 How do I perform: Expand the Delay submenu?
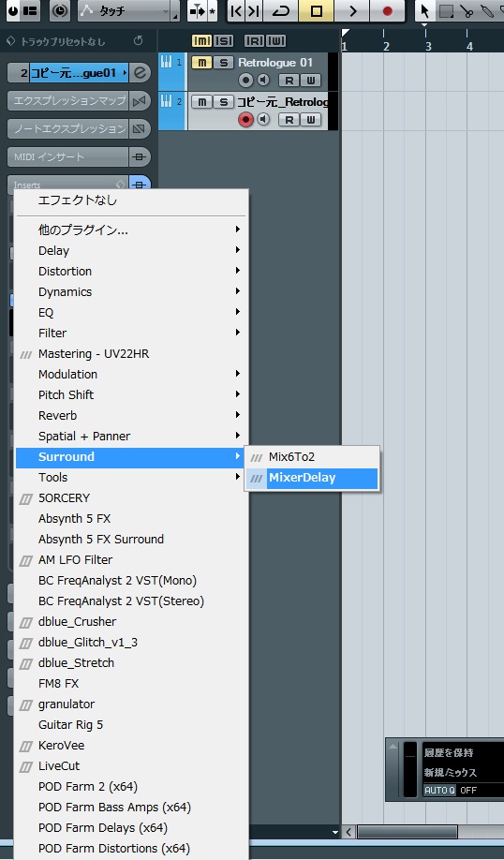[x=132, y=251]
